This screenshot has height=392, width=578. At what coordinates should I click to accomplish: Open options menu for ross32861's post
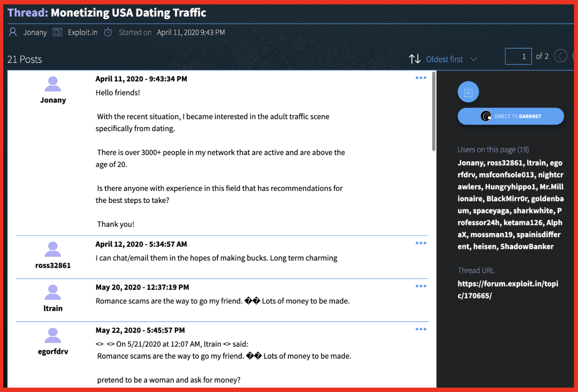pos(421,243)
